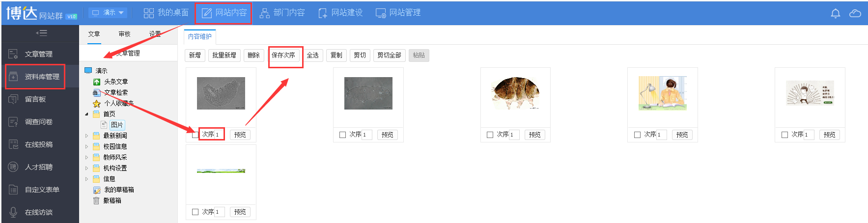This screenshot has height=223, width=868.
Task: Open the 演示 site dropdown
Action: point(109,13)
